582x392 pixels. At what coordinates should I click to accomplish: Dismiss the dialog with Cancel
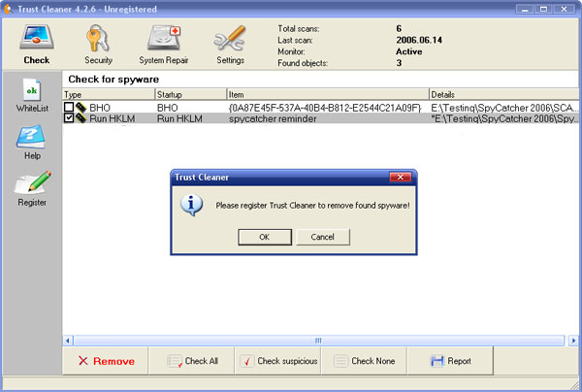tap(323, 237)
